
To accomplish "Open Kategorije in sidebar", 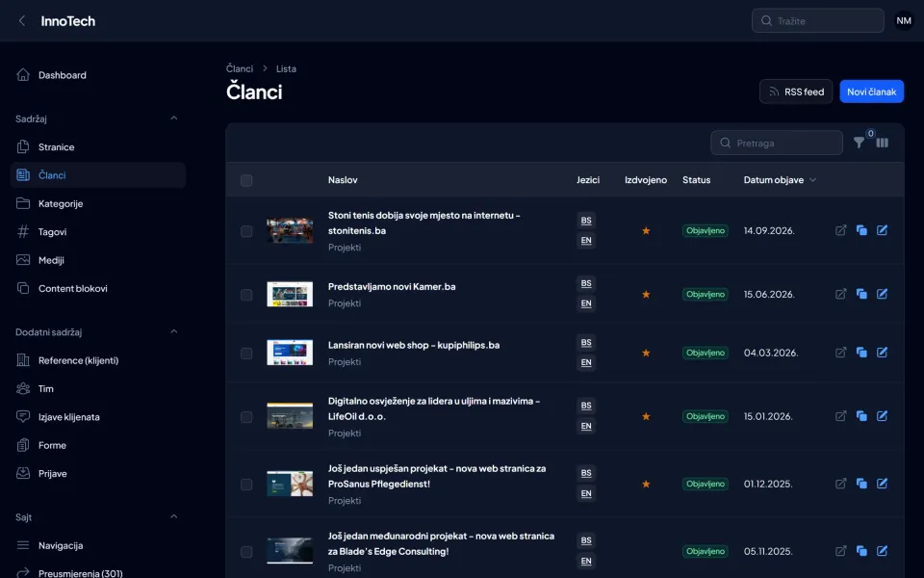I will (98, 203).
